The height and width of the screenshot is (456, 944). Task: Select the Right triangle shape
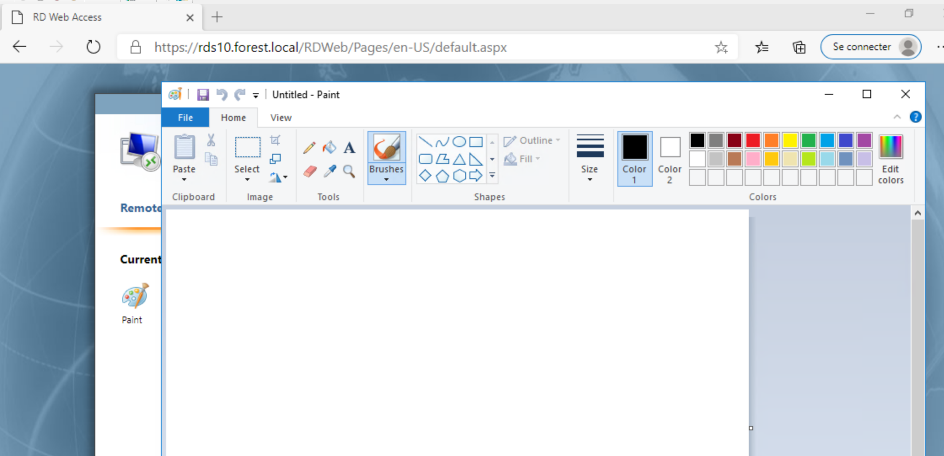[x=476, y=159]
